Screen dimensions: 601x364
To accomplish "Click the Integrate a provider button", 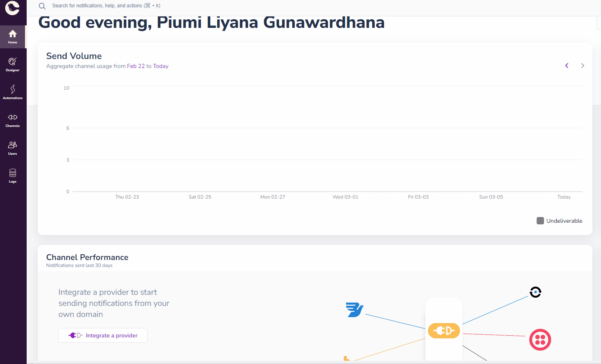I will point(103,335).
